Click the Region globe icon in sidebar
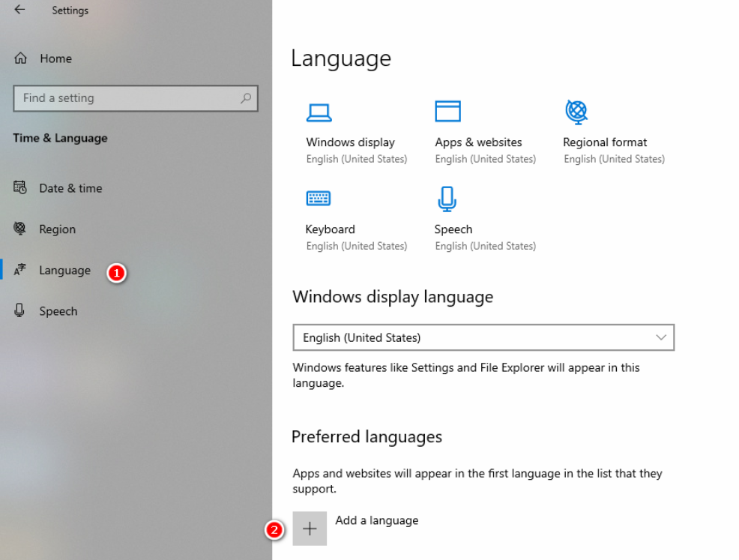Viewport: 739px width, 560px height. [x=19, y=228]
